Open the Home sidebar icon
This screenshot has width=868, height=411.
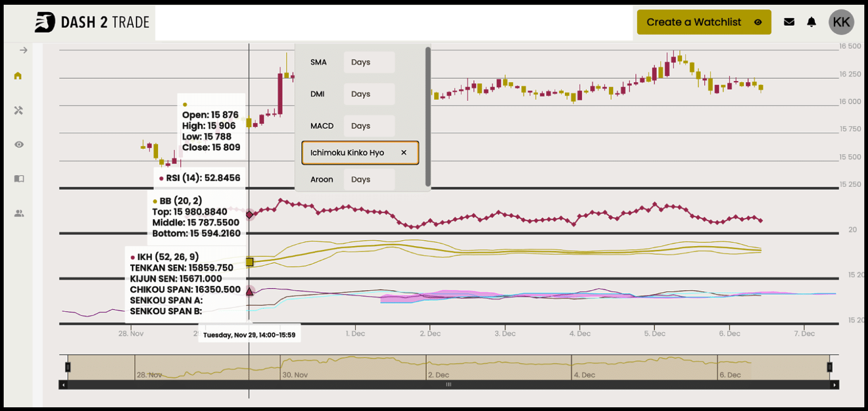[18, 76]
